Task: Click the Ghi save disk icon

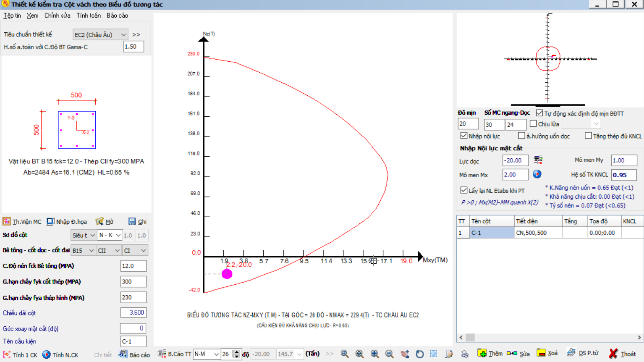Action: coord(132,221)
